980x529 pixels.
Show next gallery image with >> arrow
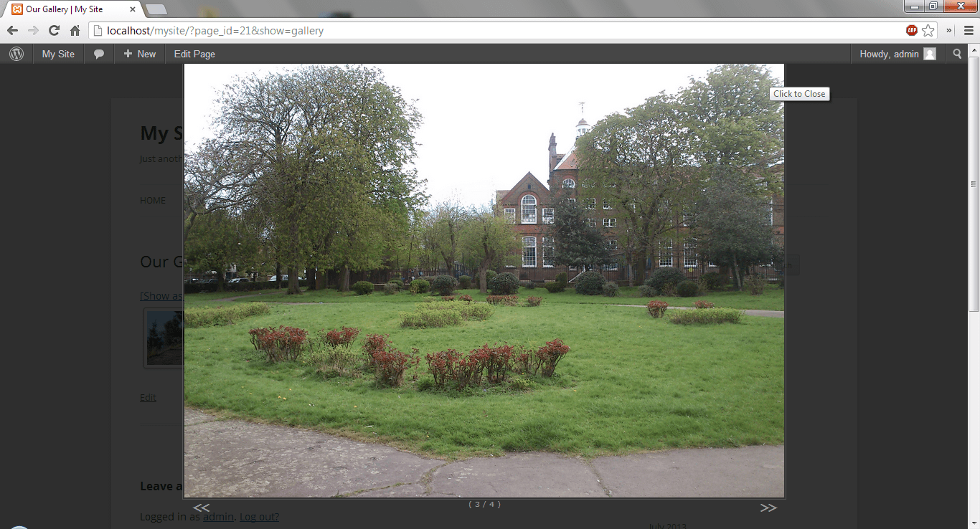click(x=768, y=508)
